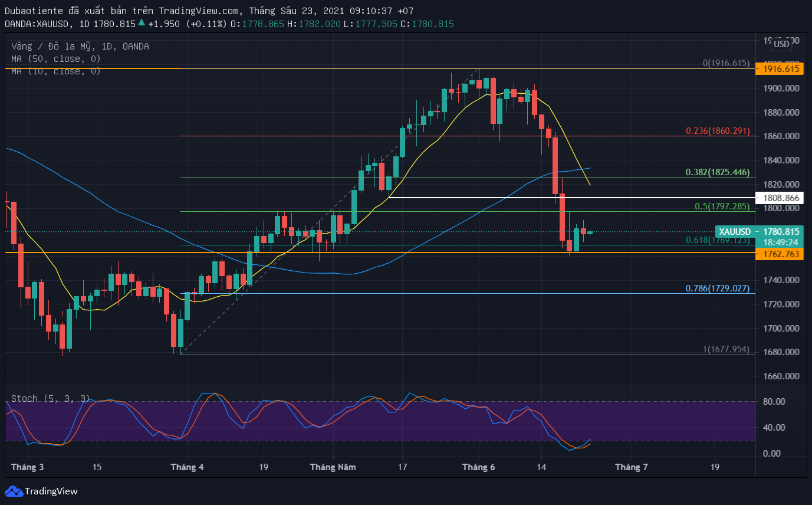Click the 18:49:24 bar countdown timer
This screenshot has height=505, width=812.
pos(781,242)
